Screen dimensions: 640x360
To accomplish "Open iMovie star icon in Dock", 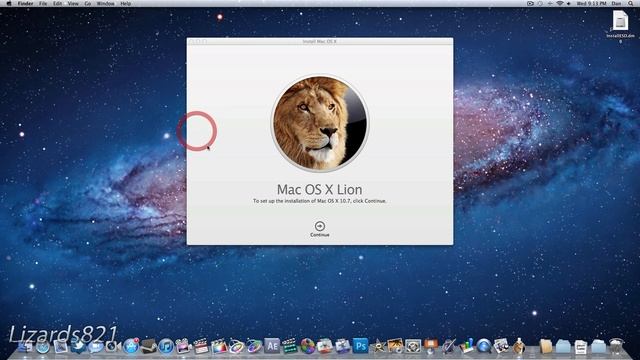I will point(378,346).
